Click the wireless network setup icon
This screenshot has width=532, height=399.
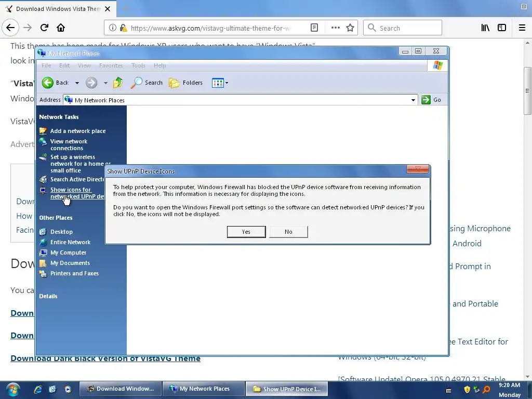pos(43,157)
